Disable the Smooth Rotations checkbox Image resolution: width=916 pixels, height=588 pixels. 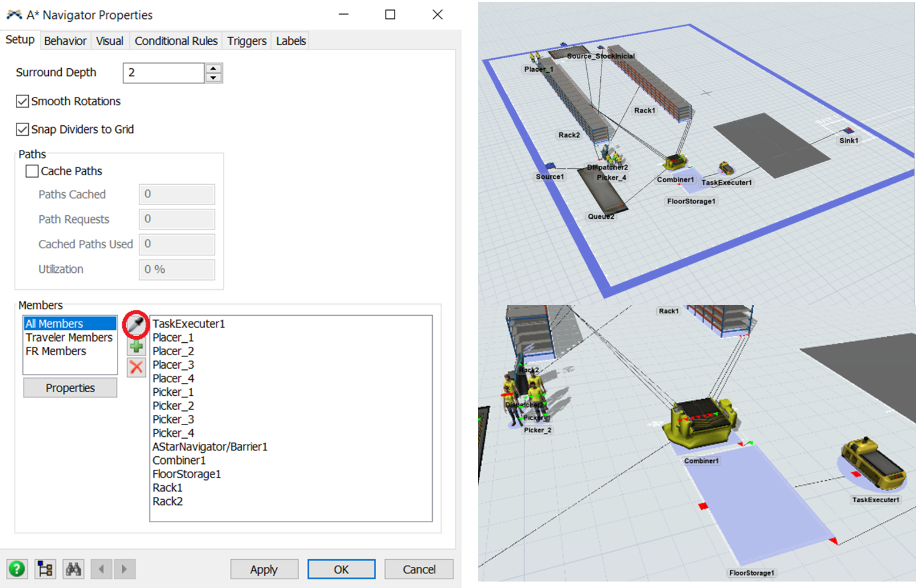click(22, 101)
